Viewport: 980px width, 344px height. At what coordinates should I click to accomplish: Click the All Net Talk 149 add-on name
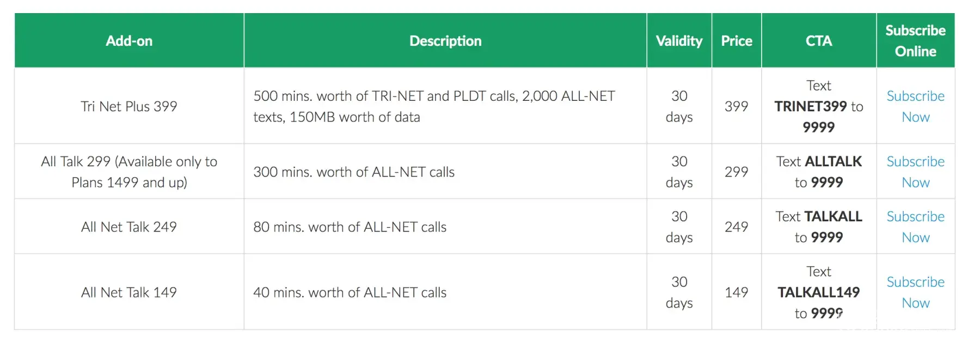pos(129,292)
